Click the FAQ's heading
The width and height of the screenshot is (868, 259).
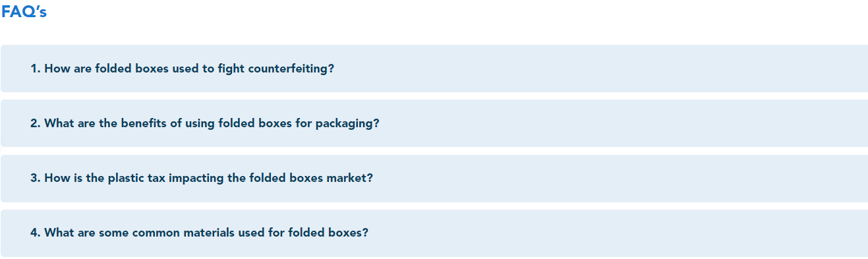click(24, 11)
